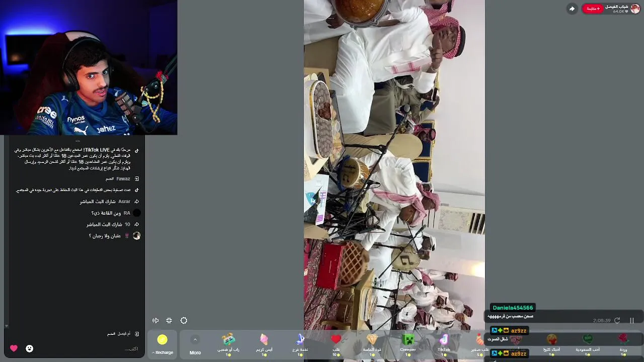The height and width of the screenshot is (362, 644).
Task: Open the emoji picker
Action: 30,348
